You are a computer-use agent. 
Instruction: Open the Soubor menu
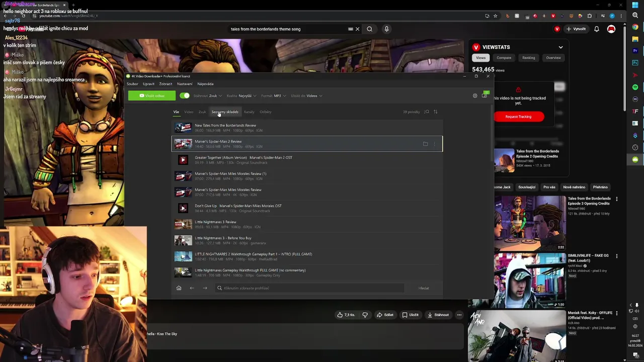[132, 84]
